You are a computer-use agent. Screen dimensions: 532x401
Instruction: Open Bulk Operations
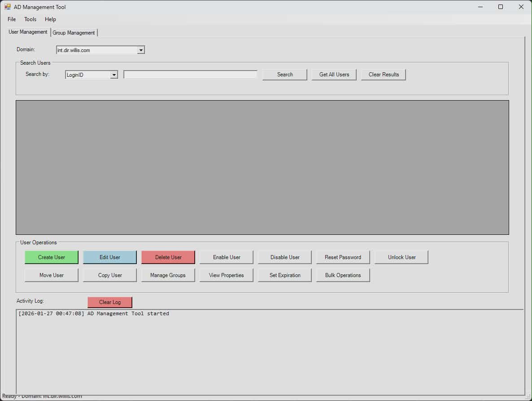(x=343, y=275)
